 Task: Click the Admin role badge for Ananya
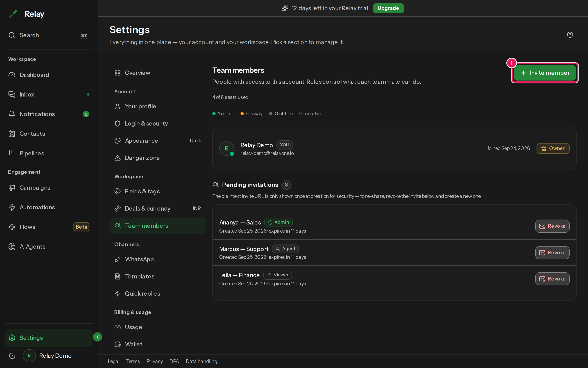278,222
